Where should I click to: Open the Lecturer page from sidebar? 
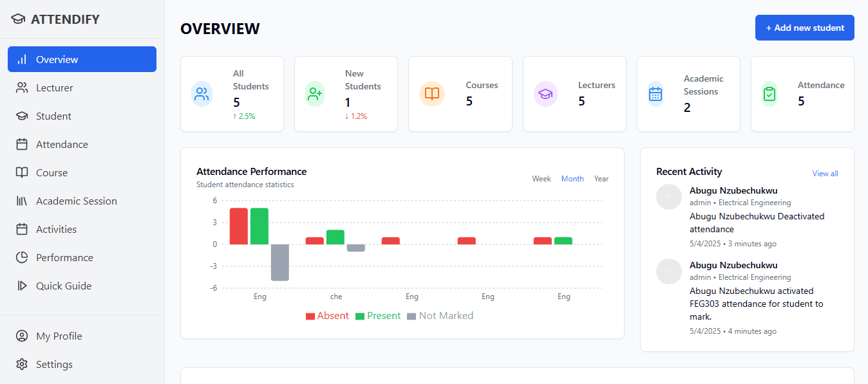(x=55, y=87)
